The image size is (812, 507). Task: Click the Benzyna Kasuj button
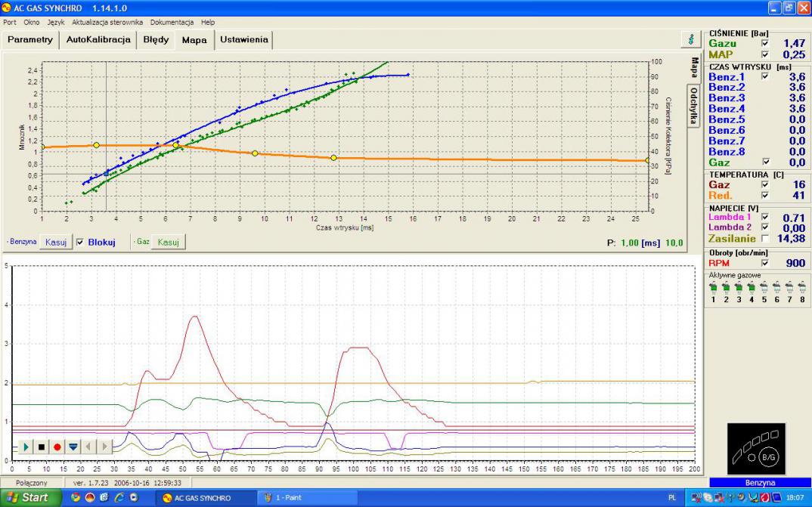[56, 243]
